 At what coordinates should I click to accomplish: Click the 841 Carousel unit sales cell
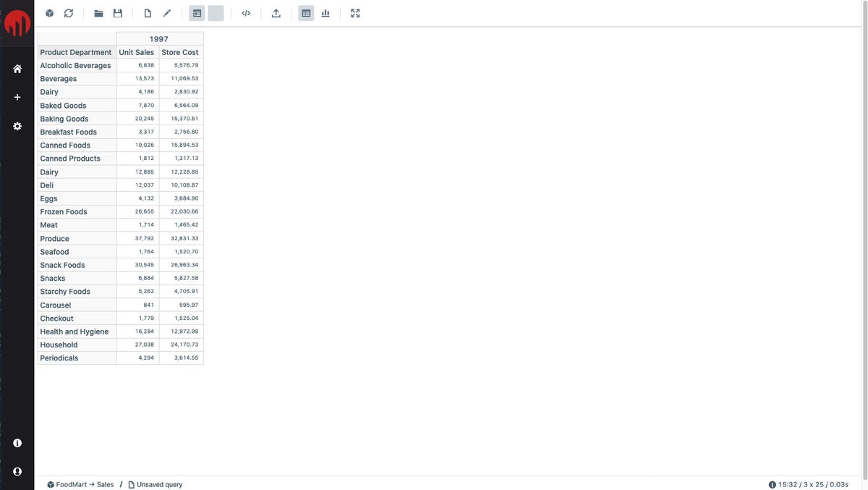(x=137, y=305)
